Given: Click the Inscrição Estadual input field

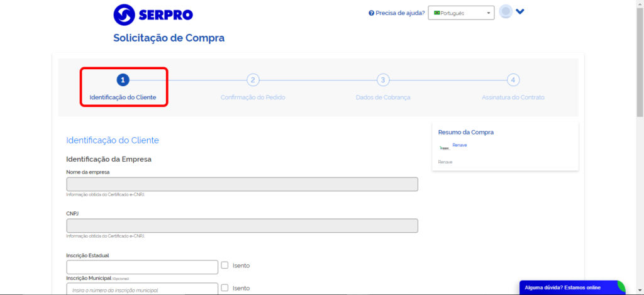Looking at the screenshot, I should click(142, 267).
